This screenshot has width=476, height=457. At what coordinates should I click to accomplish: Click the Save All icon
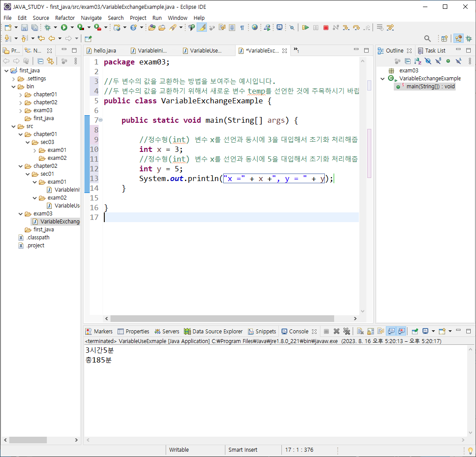tap(34, 27)
